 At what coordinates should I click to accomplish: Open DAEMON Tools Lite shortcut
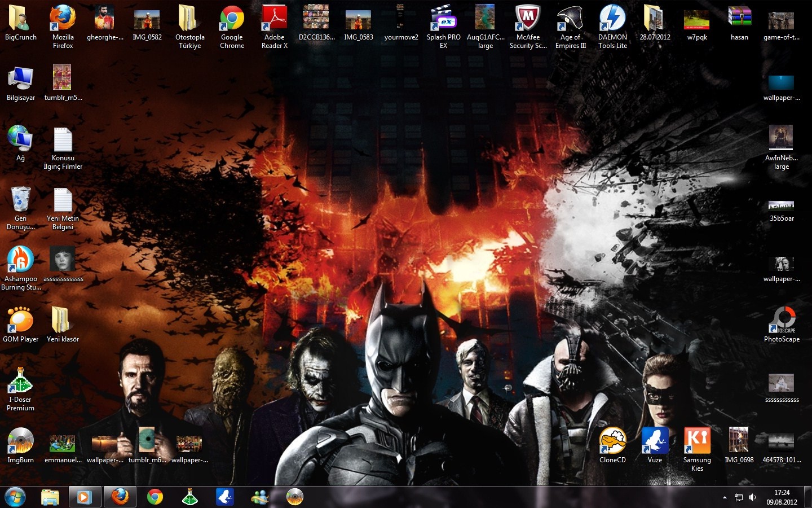[612, 18]
